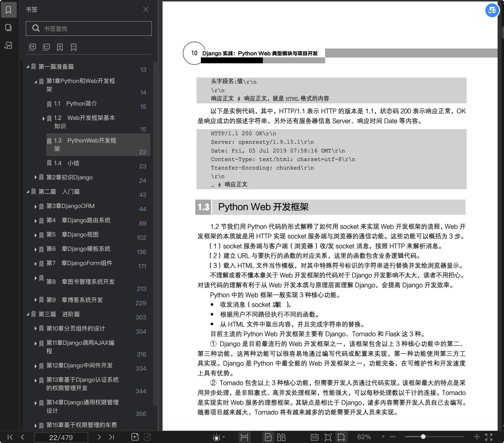The width and height of the screenshot is (504, 443).
Task: Open zoom percentage dropdown 62%
Action: click(383, 437)
